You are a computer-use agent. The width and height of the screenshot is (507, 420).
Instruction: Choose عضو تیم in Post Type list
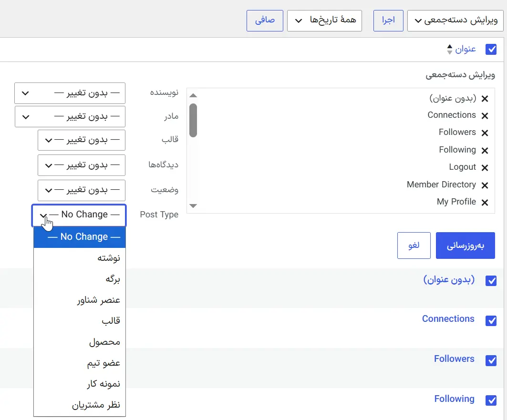click(80, 363)
